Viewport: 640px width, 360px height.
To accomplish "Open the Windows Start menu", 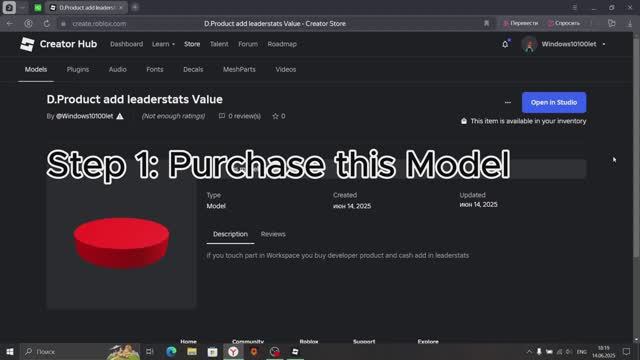I will 9,351.
